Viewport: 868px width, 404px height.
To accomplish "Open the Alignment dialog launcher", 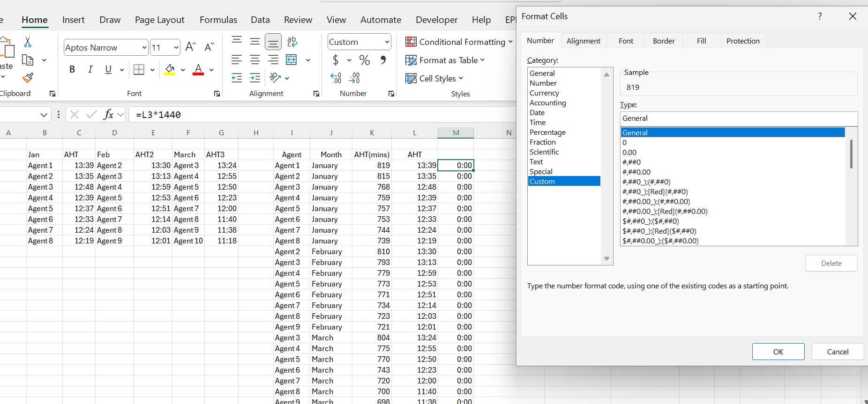I will 316,94.
